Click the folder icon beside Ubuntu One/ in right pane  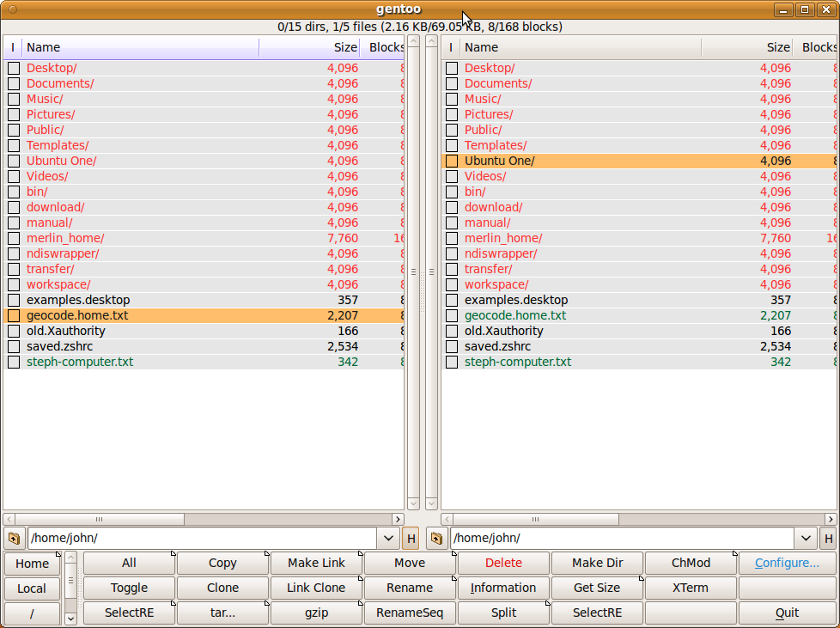(452, 161)
